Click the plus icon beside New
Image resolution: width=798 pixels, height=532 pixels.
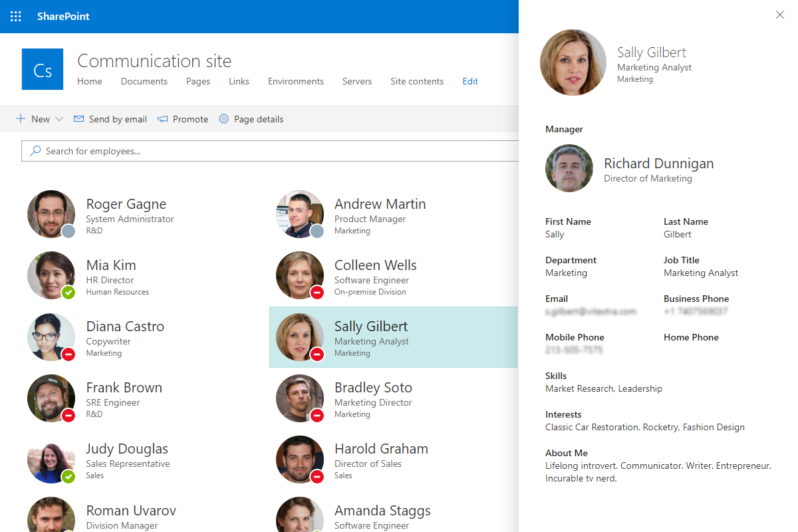(x=20, y=118)
